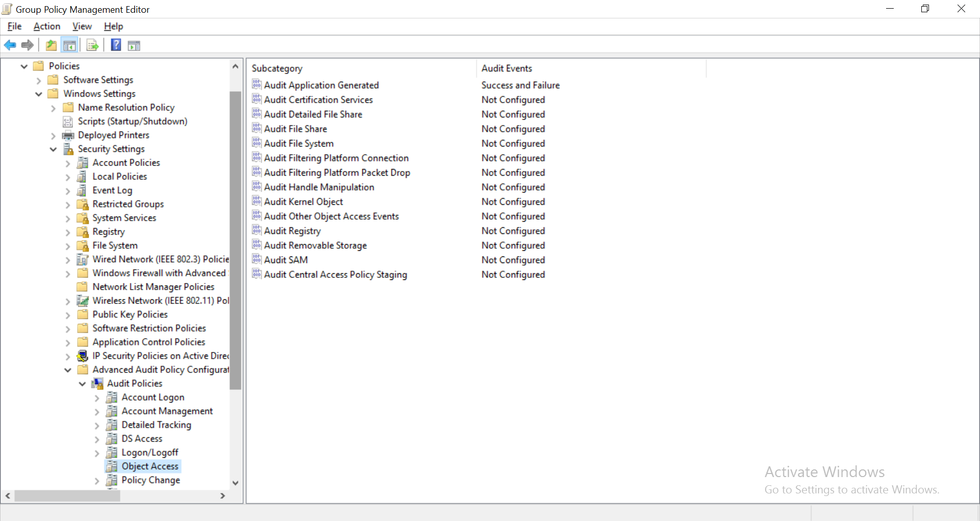The image size is (980, 521).
Task: Open the File menu
Action: [14, 26]
